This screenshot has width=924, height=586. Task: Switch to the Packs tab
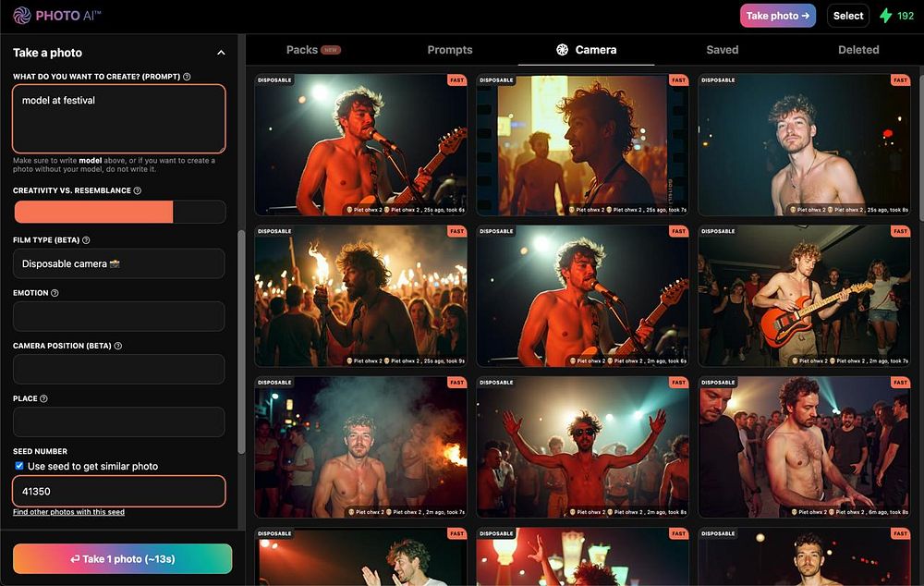[313, 50]
